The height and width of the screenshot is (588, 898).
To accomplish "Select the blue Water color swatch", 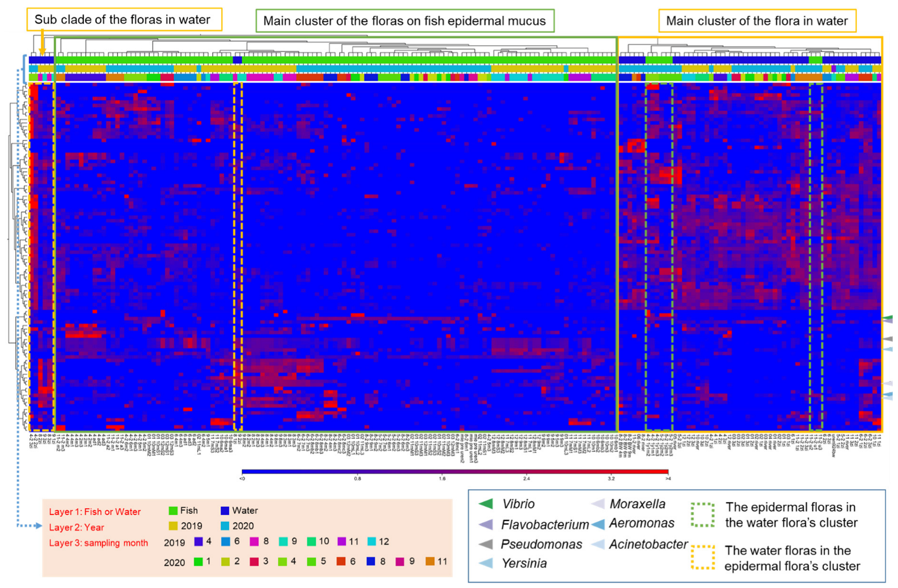I will tap(225, 511).
